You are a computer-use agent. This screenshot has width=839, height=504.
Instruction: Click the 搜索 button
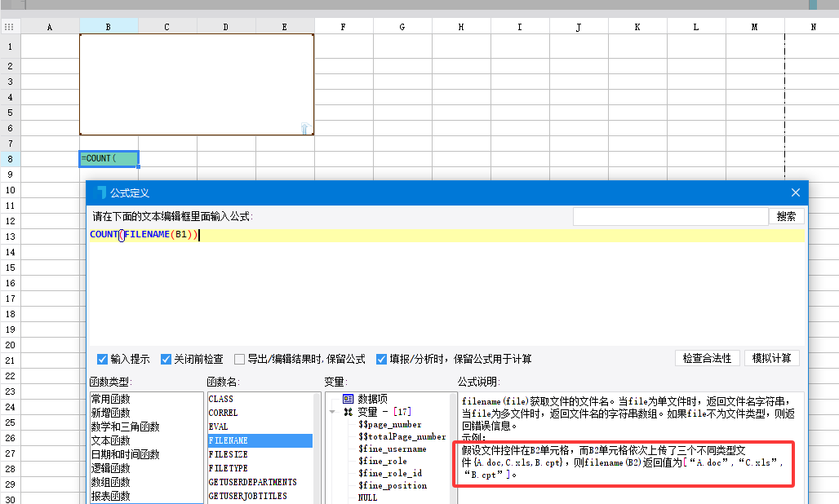tap(786, 216)
